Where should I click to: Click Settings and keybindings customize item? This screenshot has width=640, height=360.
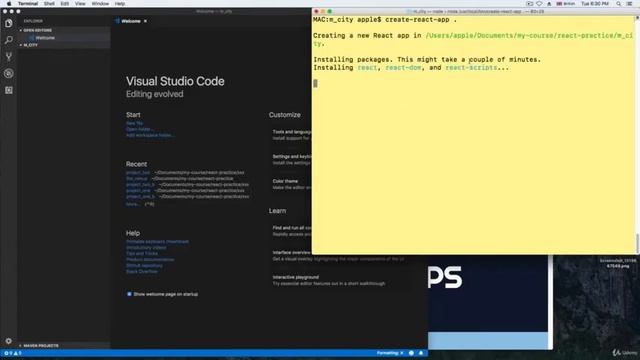291,160
